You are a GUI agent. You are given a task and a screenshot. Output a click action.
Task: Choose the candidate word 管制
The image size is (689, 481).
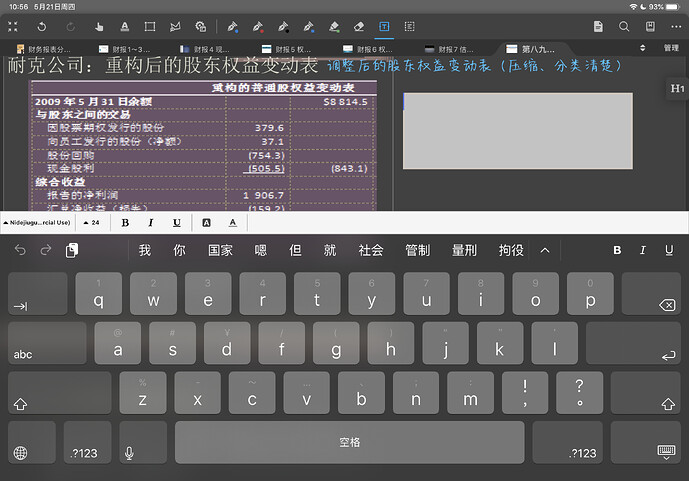point(417,250)
